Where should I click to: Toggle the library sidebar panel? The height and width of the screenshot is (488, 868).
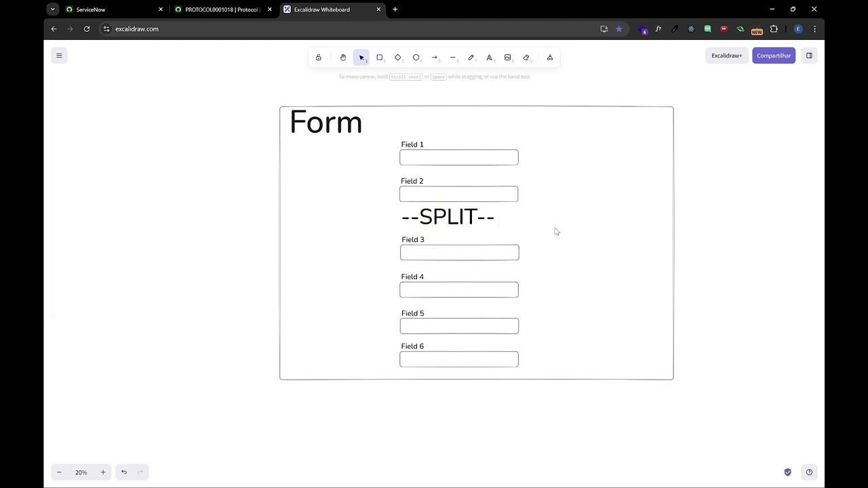click(809, 56)
